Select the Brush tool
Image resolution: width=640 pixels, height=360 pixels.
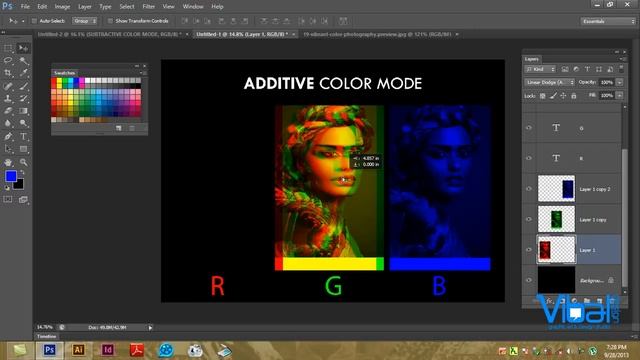(x=23, y=86)
